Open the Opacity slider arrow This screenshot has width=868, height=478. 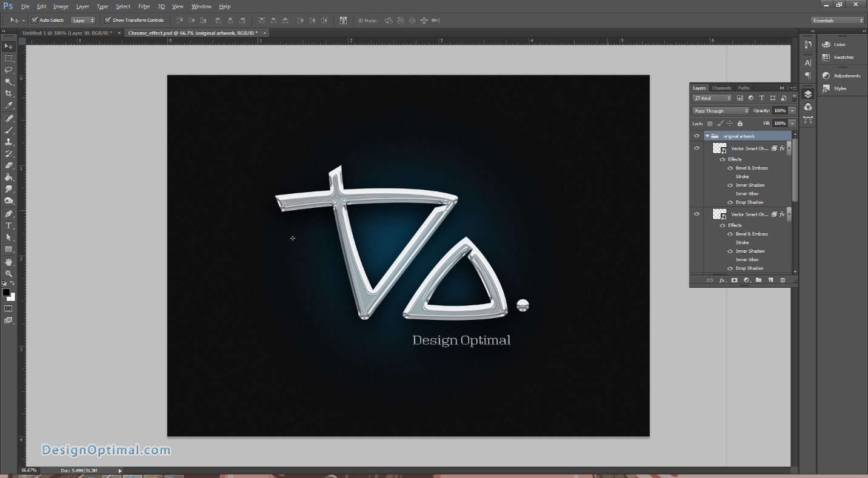792,111
